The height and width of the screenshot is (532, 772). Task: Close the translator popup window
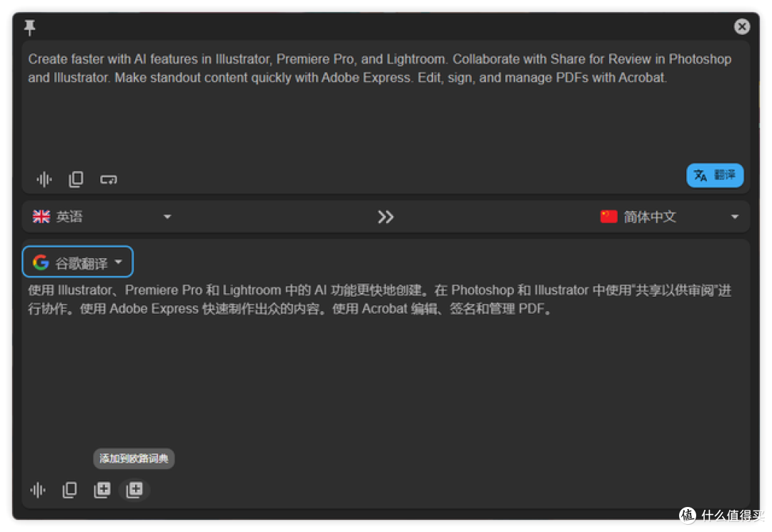741,26
